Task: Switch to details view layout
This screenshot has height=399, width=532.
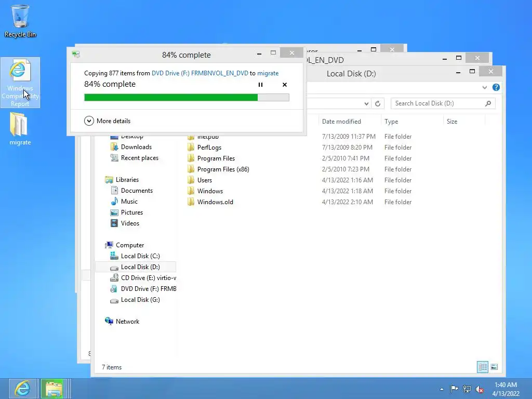Action: coord(483,367)
